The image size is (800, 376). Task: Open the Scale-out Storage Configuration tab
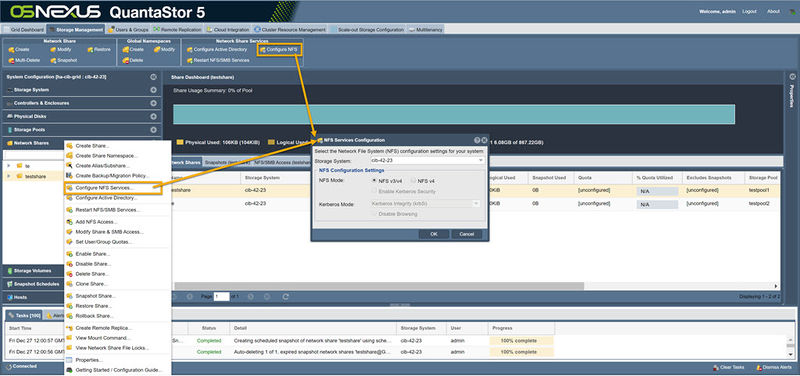367,30
